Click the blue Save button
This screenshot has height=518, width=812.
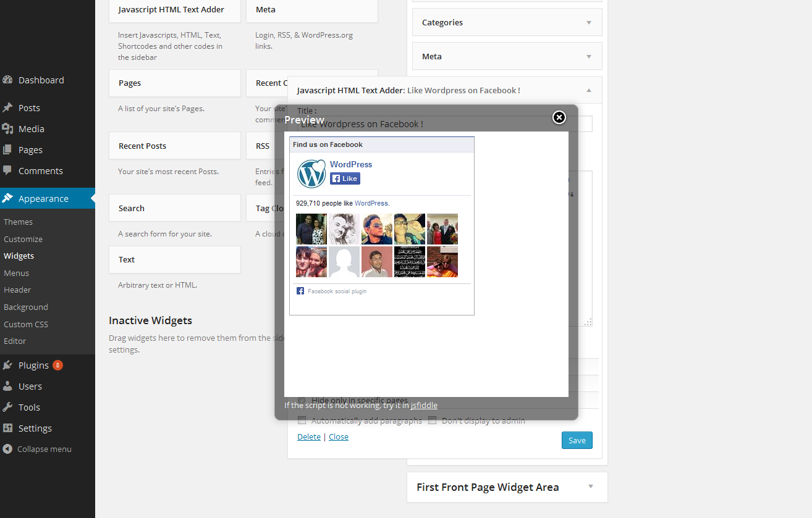577,440
